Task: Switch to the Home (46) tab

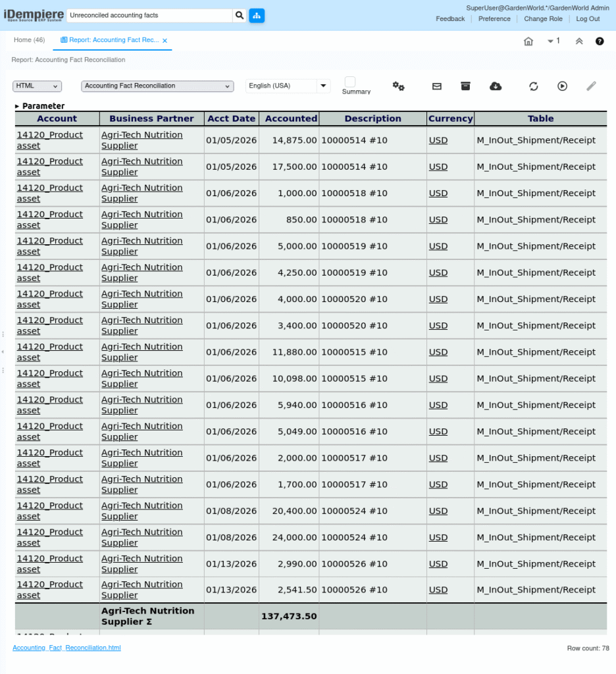Action: click(x=29, y=40)
